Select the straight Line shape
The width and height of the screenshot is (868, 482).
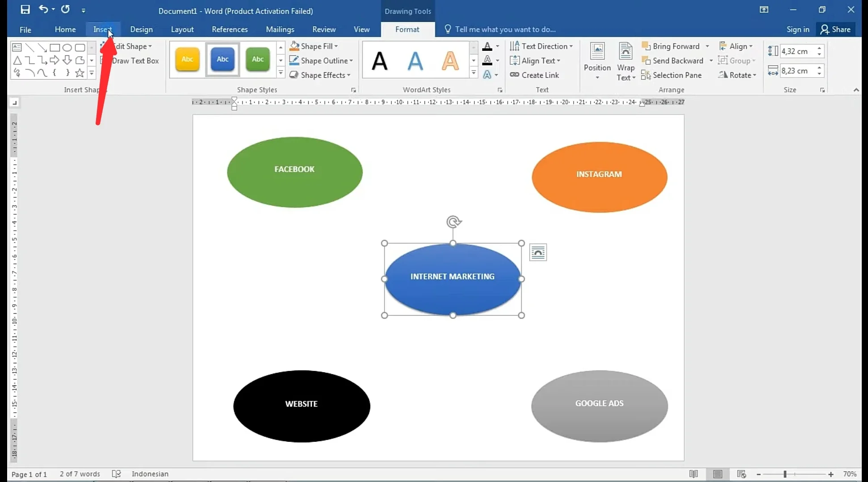[29, 47]
